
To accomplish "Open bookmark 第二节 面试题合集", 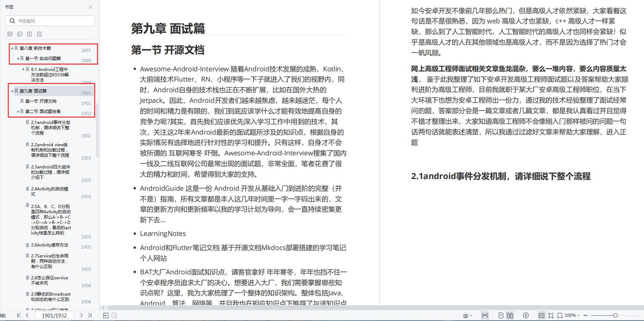I will click(x=43, y=111).
